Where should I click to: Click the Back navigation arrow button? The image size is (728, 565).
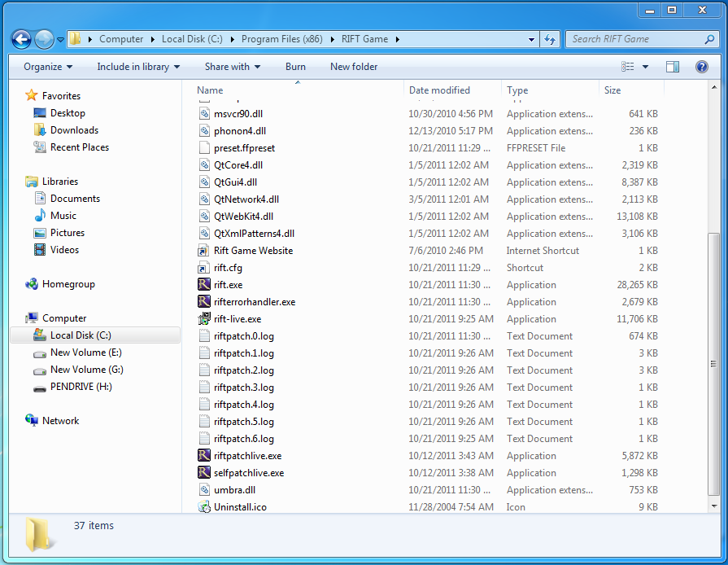pyautogui.click(x=21, y=40)
